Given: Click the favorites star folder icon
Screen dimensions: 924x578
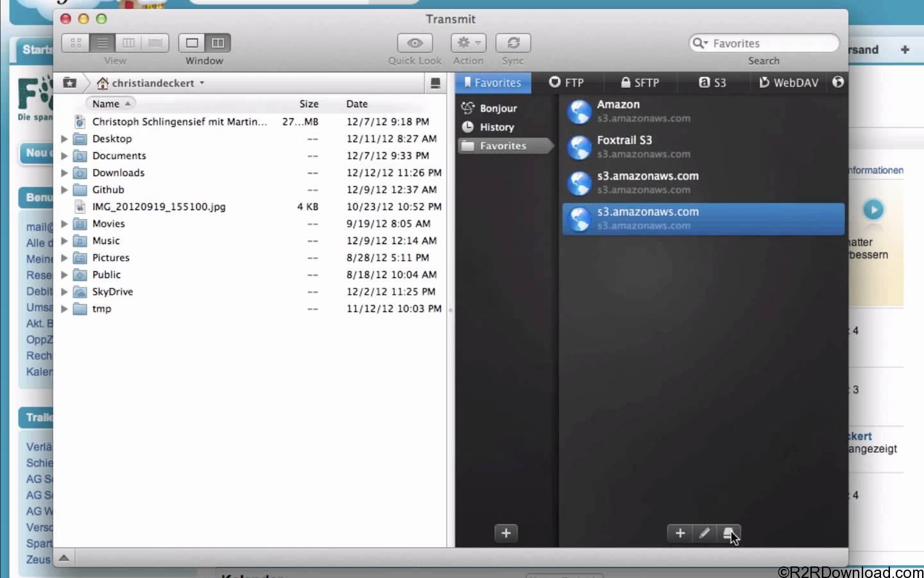Looking at the screenshot, I should click(x=69, y=83).
